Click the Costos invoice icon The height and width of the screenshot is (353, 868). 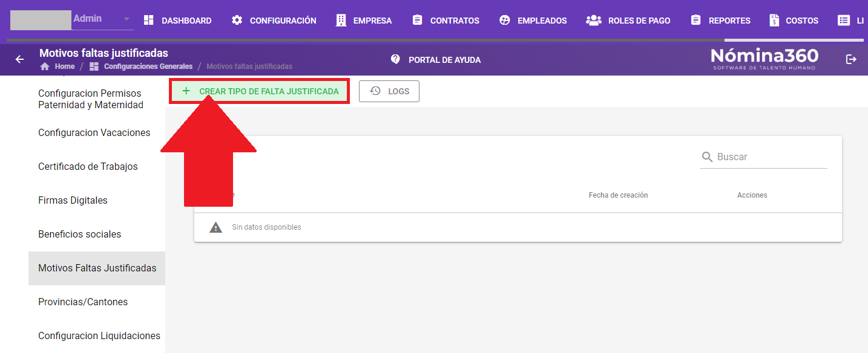774,21
